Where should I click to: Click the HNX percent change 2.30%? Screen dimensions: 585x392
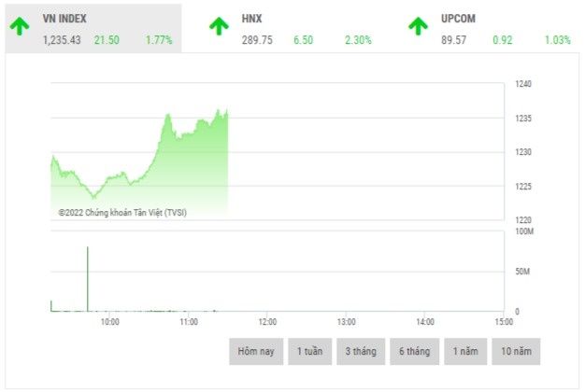[x=357, y=40]
